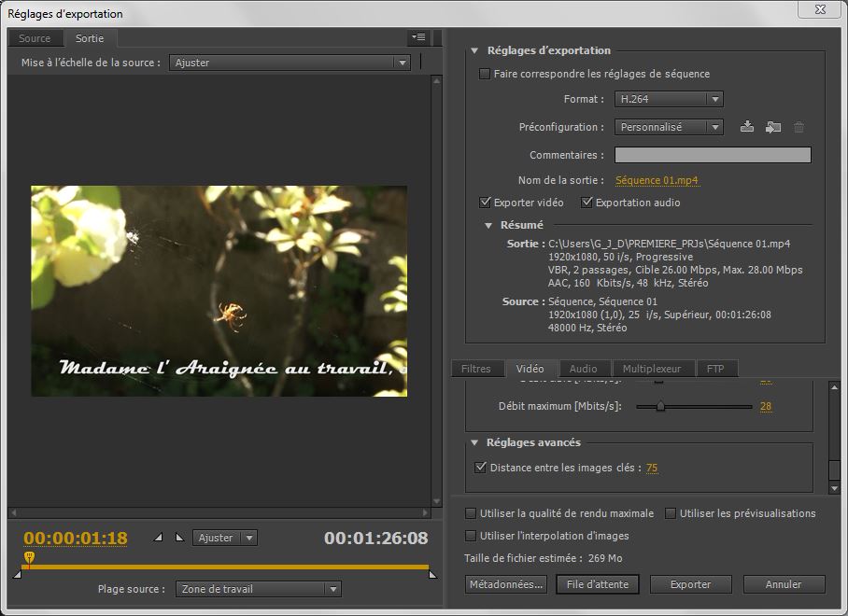Collapse the Réglages avancés section
848x616 pixels.
(474, 442)
